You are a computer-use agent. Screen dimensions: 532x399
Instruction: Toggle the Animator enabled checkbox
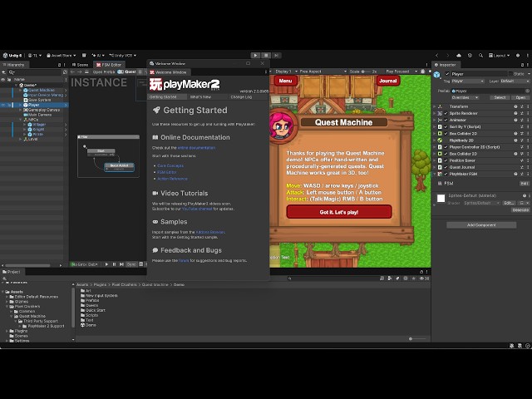(x=446, y=120)
